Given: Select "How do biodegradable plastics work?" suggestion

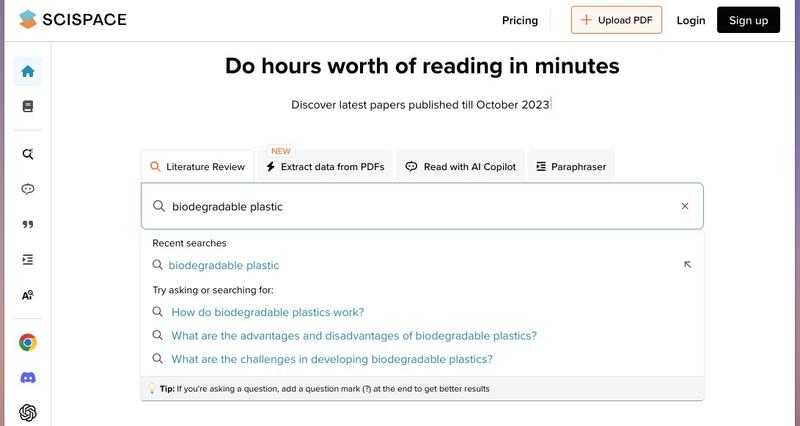Looking at the screenshot, I should coord(268,312).
